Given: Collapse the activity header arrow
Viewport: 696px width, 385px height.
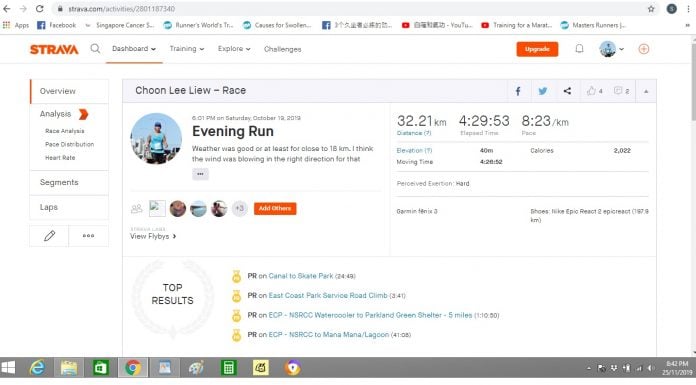Looking at the screenshot, I should pos(646,91).
